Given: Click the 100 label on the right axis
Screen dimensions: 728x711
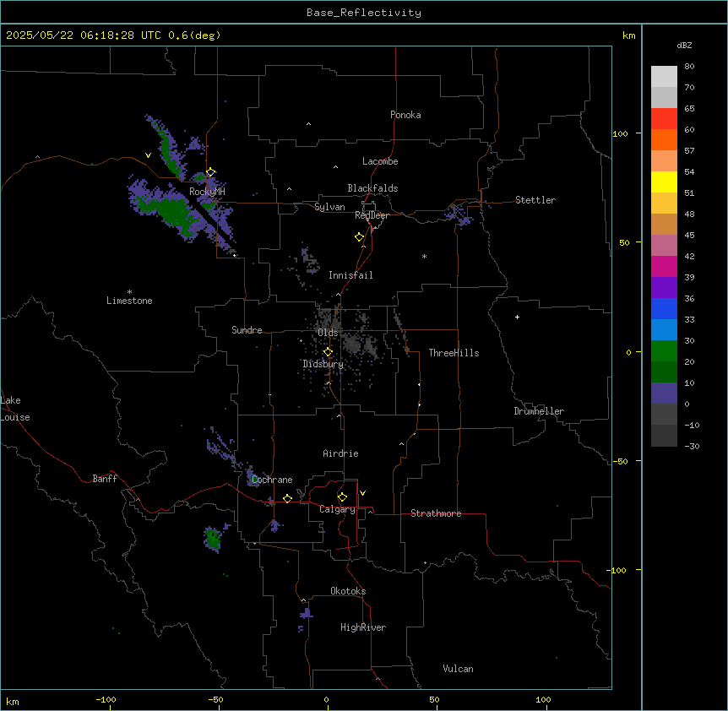Looking at the screenshot, I should [x=620, y=133].
